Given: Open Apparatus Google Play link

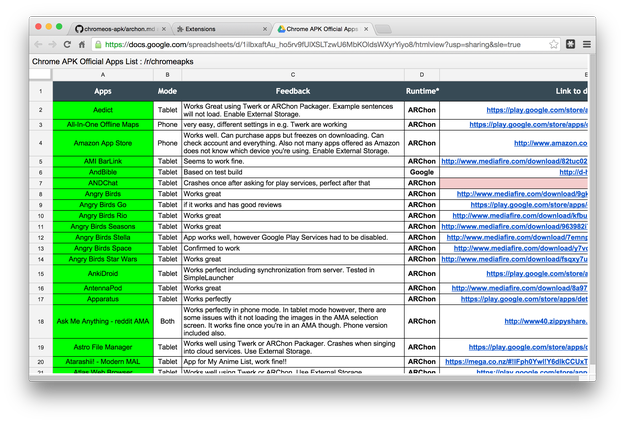Looking at the screenshot, I should tap(524, 299).
